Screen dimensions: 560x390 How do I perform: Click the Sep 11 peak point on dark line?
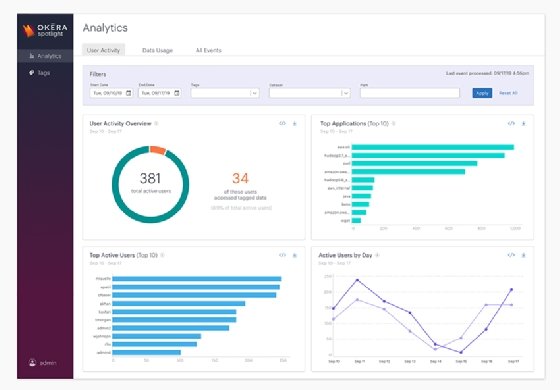pyautogui.click(x=358, y=280)
